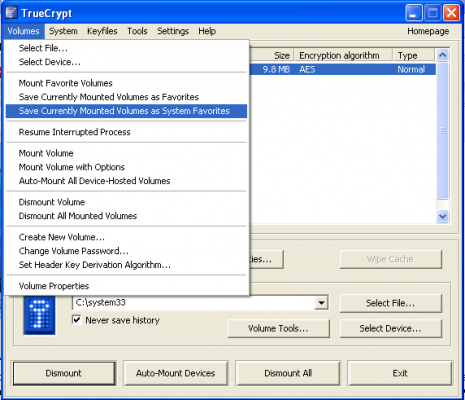465x400 pixels.
Task: Click the Type column header
Action: pyautogui.click(x=414, y=55)
